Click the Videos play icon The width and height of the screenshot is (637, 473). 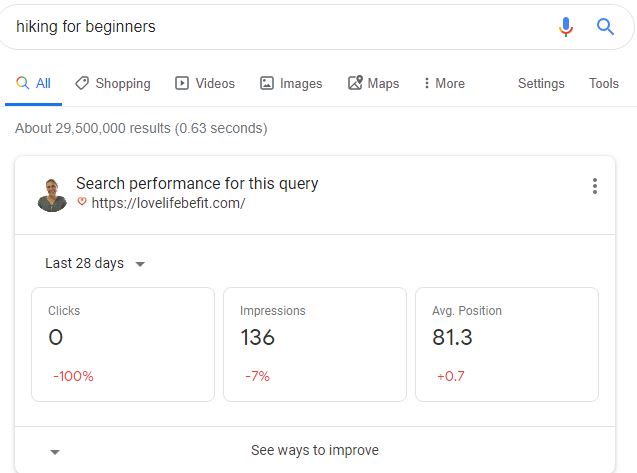pos(182,83)
